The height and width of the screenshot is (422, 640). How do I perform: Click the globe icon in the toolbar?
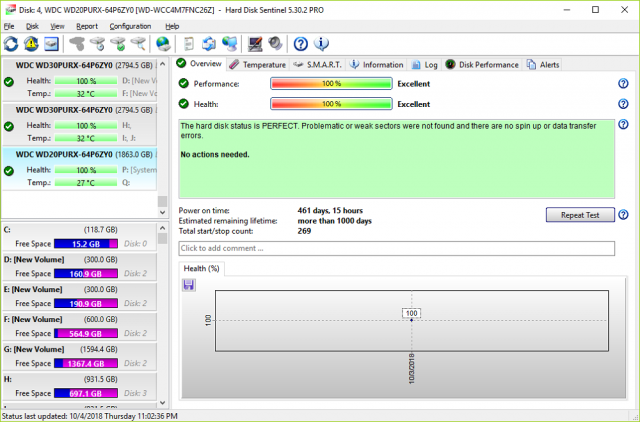(163, 44)
